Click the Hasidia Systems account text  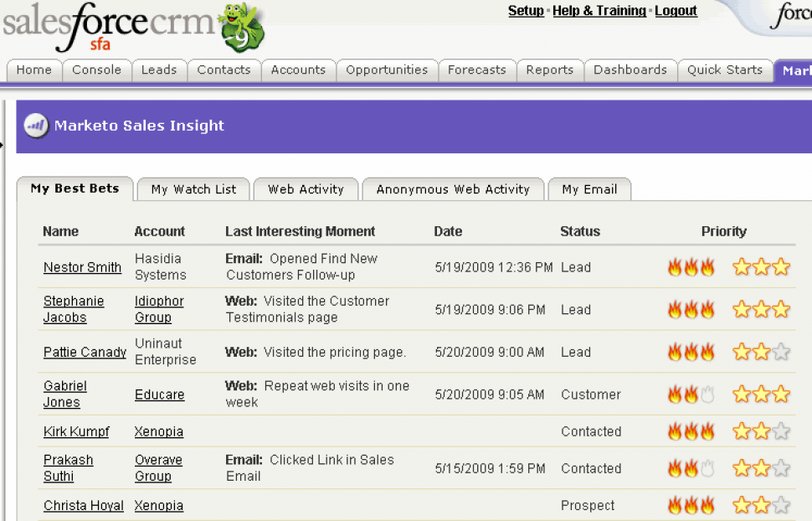(x=161, y=267)
